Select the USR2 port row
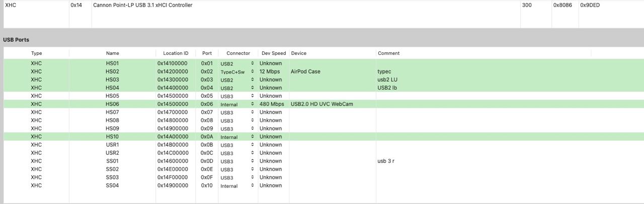Viewport: 644px width, 204px height. tap(113, 153)
